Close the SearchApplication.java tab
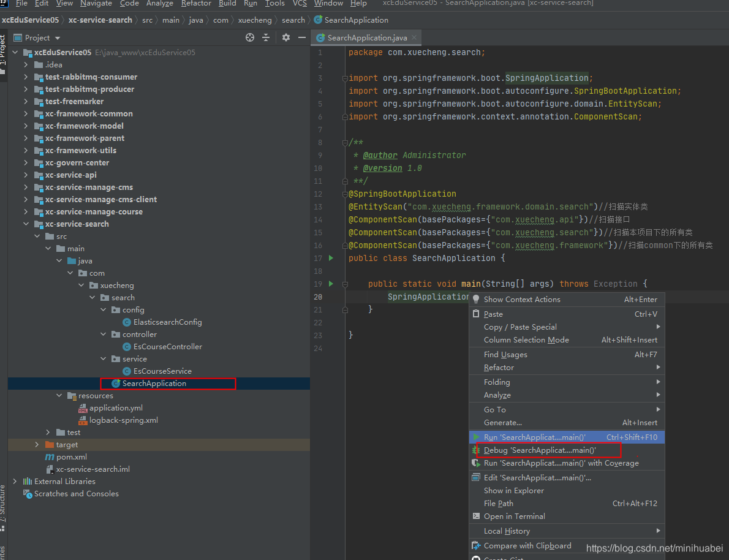Screen dimensions: 729x560 (x=414, y=37)
